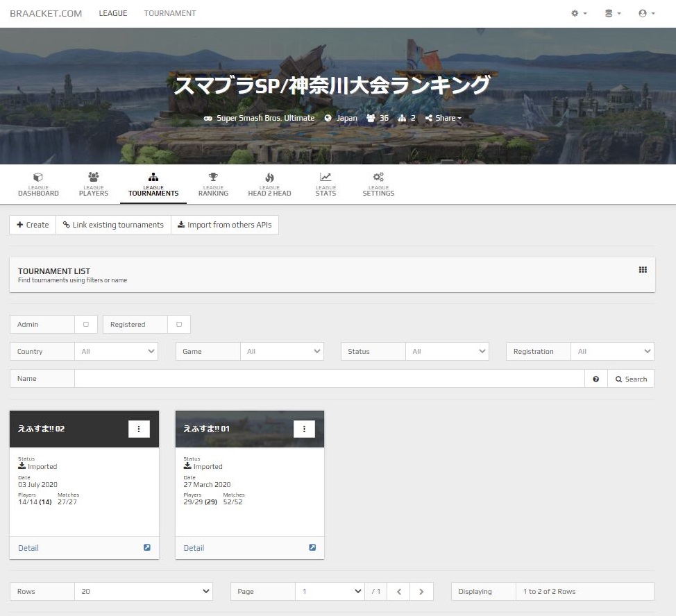Expand the Country filter dropdown
The height and width of the screenshot is (616, 676).
(x=117, y=352)
